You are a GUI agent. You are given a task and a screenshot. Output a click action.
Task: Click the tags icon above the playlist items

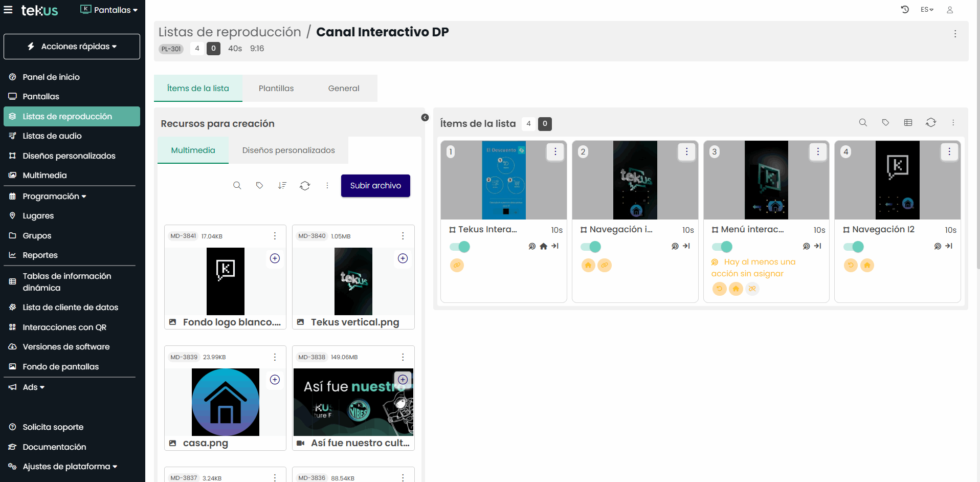click(886, 123)
